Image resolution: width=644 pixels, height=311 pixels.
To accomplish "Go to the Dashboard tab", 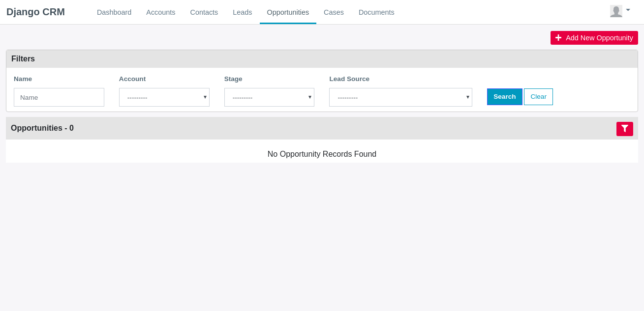I will pyautogui.click(x=114, y=12).
